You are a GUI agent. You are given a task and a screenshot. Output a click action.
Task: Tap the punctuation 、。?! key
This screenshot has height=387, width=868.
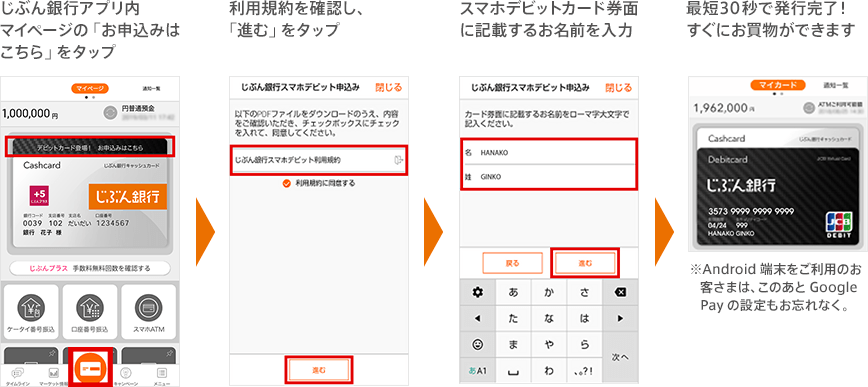coord(585,370)
